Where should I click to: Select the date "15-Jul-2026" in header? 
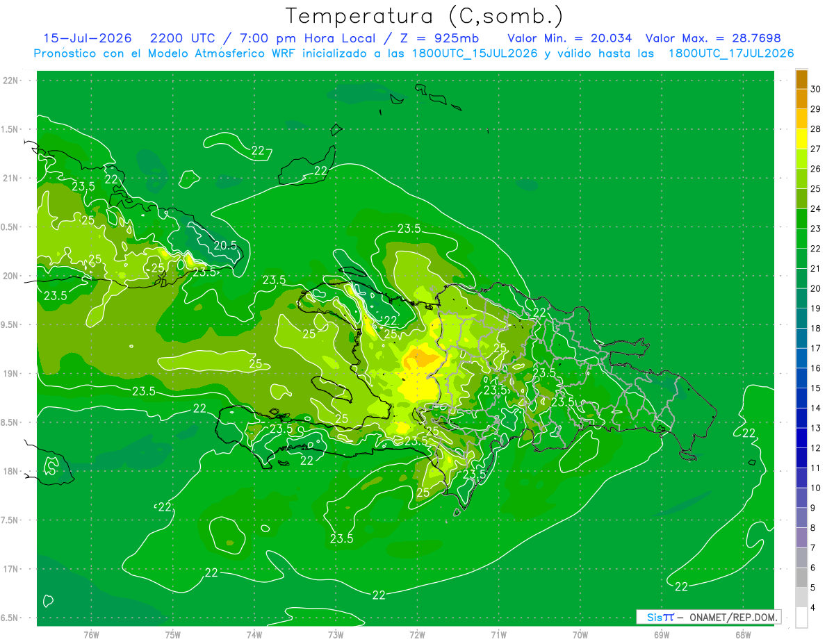pos(88,38)
